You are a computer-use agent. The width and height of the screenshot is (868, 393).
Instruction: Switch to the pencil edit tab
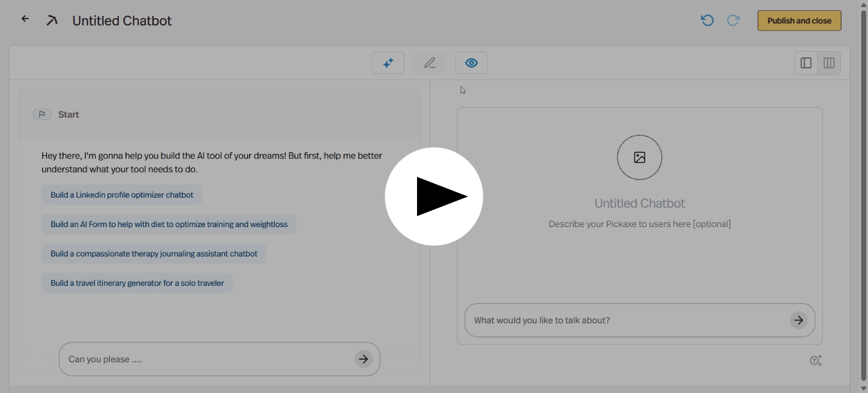pyautogui.click(x=430, y=63)
